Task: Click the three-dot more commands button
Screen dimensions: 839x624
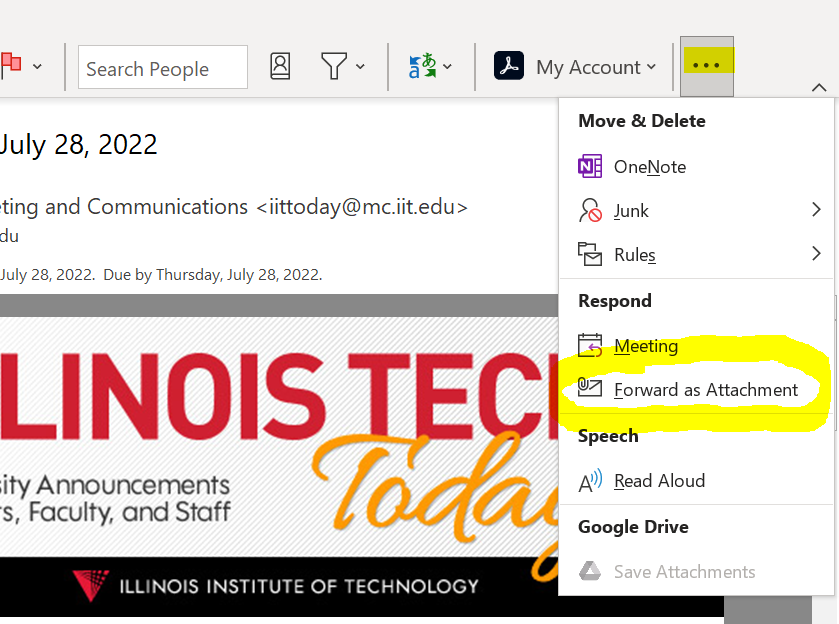Action: [x=706, y=66]
